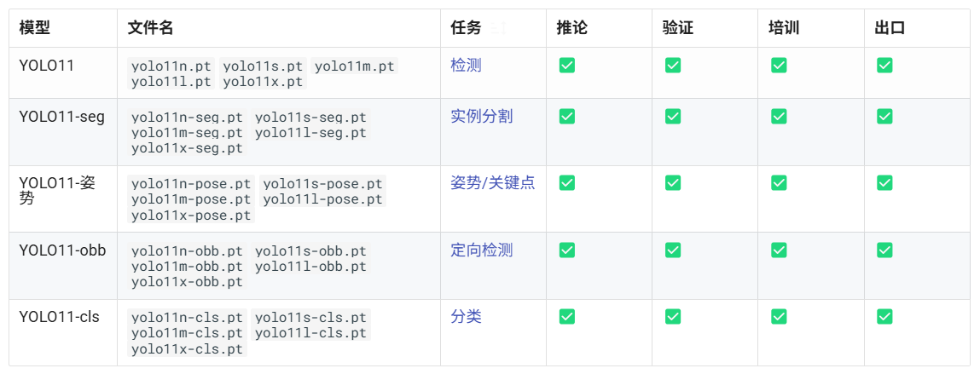The width and height of the screenshot is (980, 374).
Task: Click the yolo11x-obb.pt file name
Action: pos(187,282)
